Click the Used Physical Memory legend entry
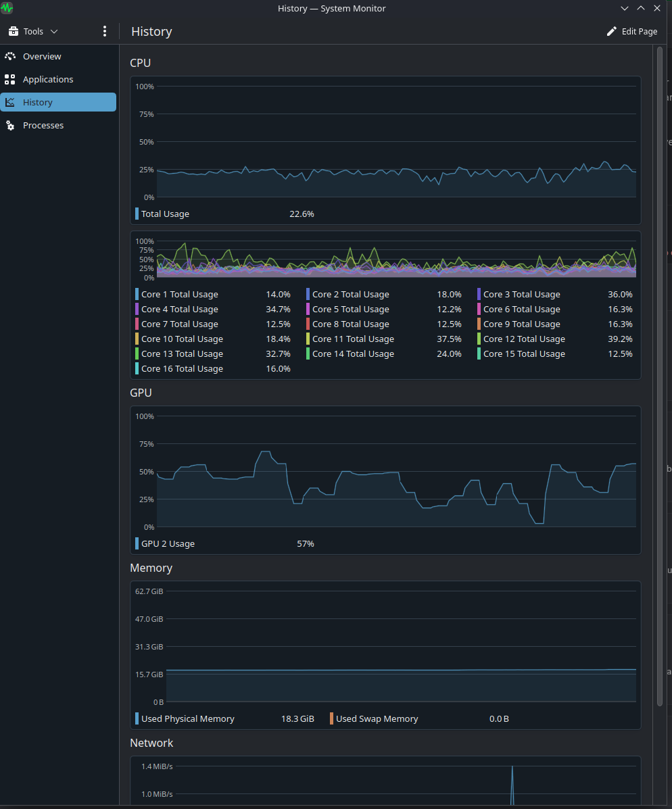 187,718
